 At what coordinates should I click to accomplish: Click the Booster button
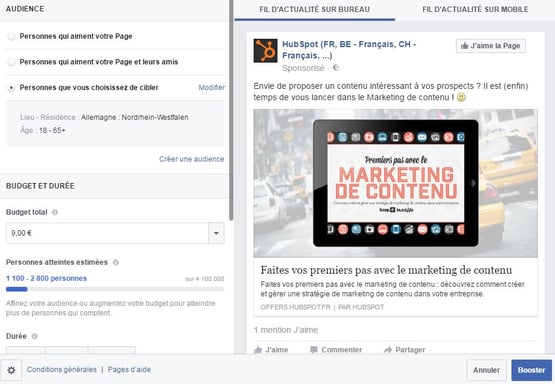tap(531, 370)
